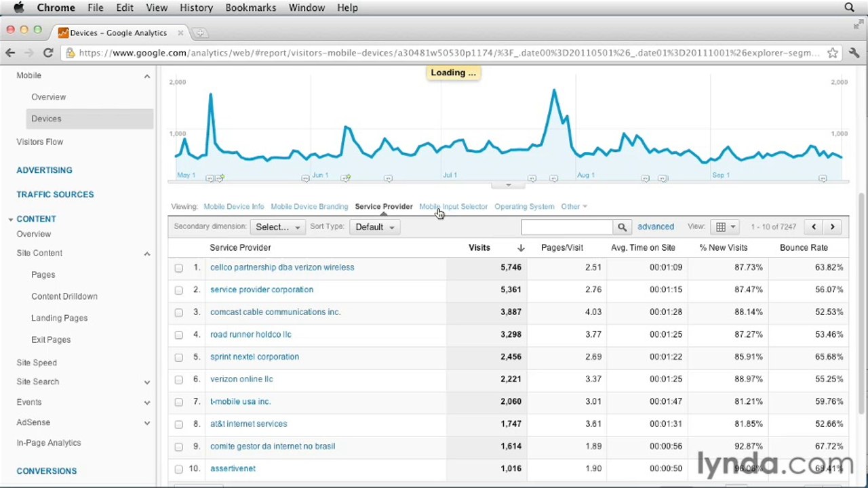Viewport: 868px width, 488px height.
Task: Open TRAFFIC SOURCES section
Action: pyautogui.click(x=55, y=195)
